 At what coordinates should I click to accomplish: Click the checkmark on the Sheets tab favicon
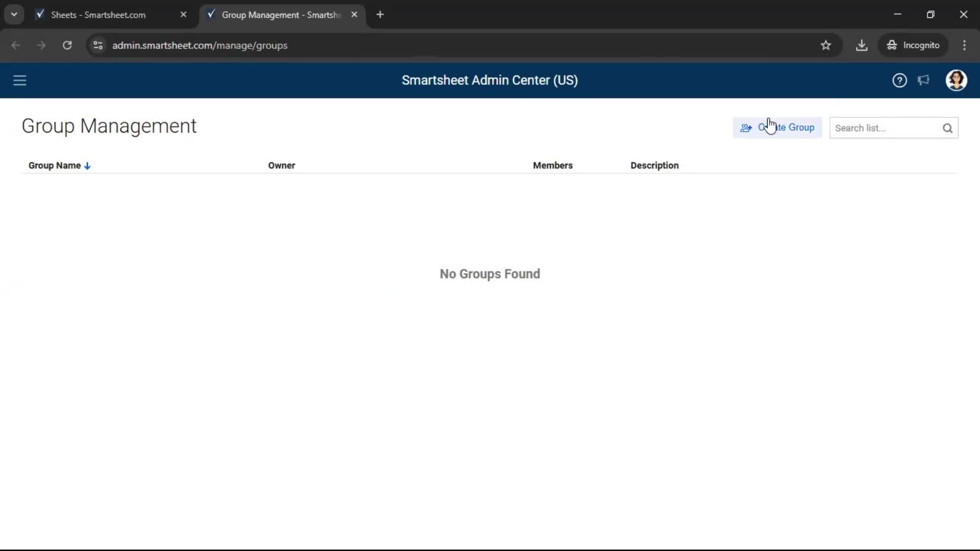click(40, 14)
